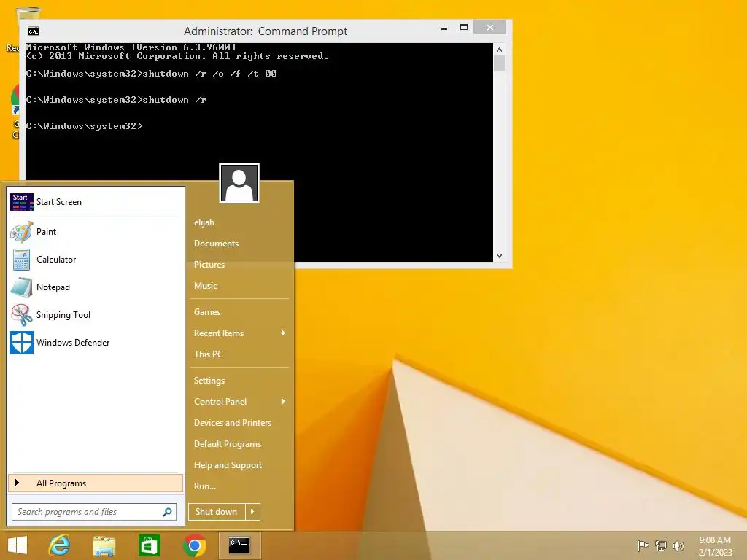Image resolution: width=747 pixels, height=560 pixels.
Task: Click the Command Prompt title bar text
Action: click(x=266, y=31)
